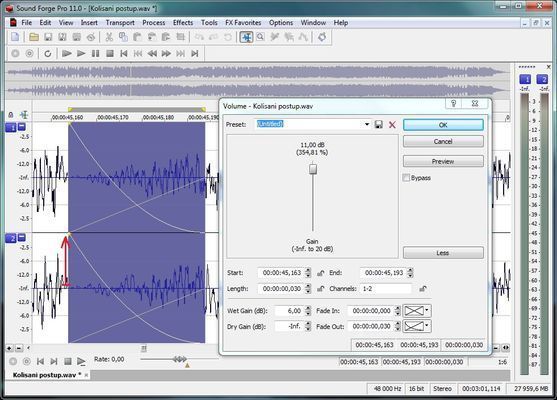This screenshot has width=557, height=400.
Task: Click Cancel in Volume dialog
Action: (x=443, y=141)
